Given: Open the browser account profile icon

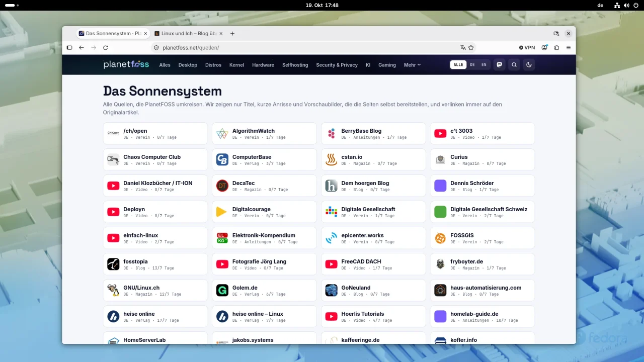Looking at the screenshot, I should [544, 48].
